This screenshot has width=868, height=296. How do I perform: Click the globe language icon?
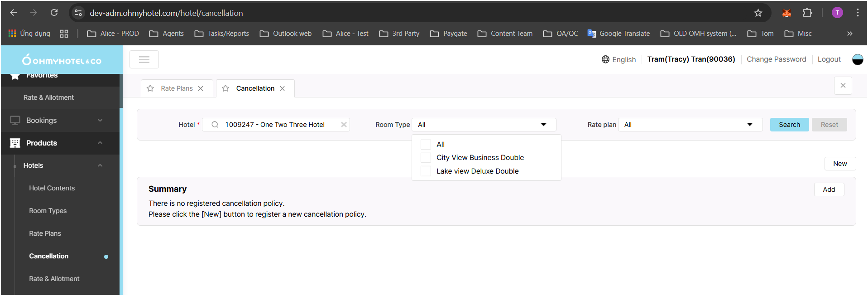(x=605, y=59)
